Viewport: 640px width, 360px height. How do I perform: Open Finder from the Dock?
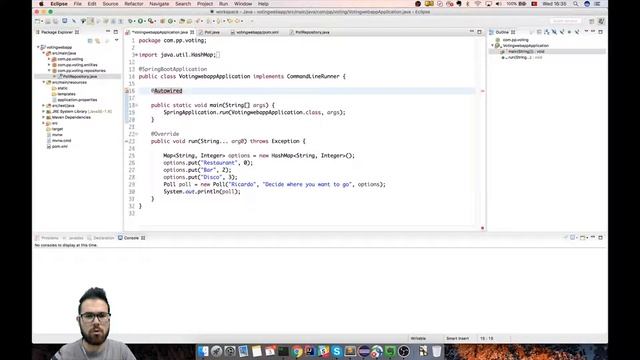point(203,351)
